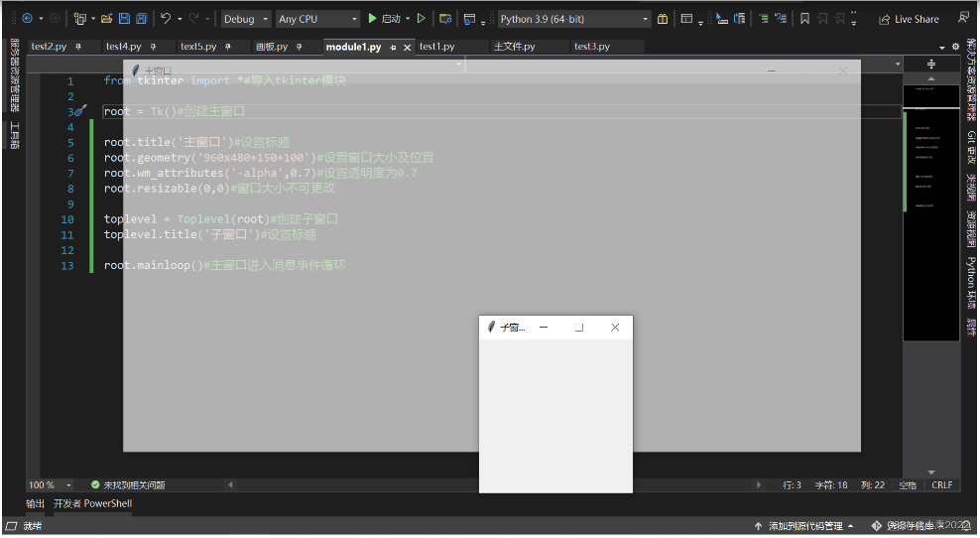This screenshot has height=538, width=980.
Task: Toggle pin on the 画板.py tab
Action: [x=300, y=47]
